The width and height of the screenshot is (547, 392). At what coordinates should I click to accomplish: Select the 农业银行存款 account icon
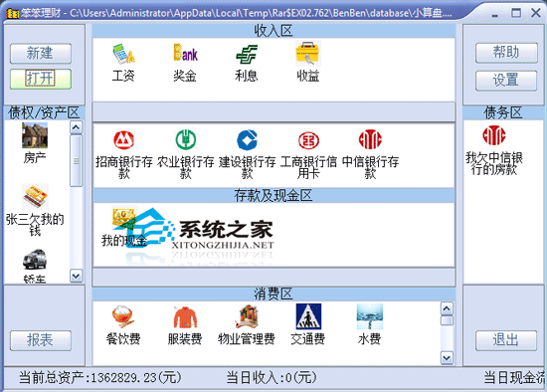click(x=186, y=139)
